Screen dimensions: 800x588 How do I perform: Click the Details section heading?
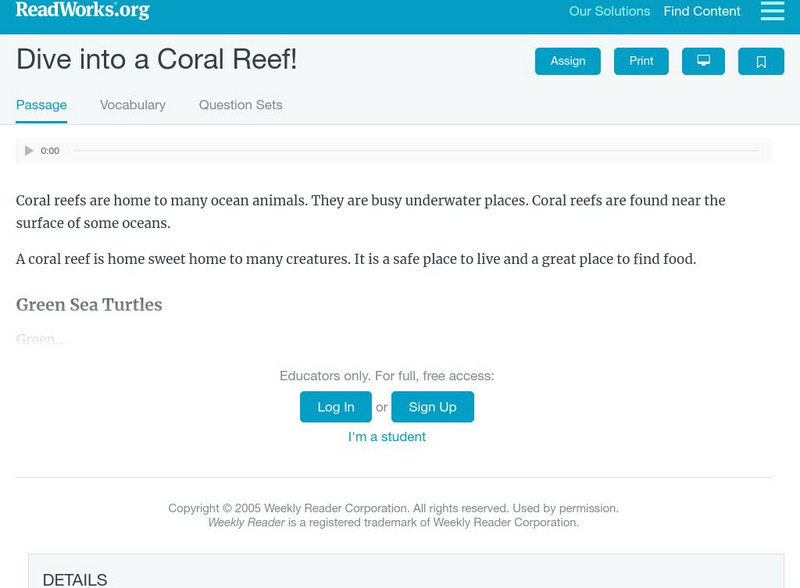(75, 580)
